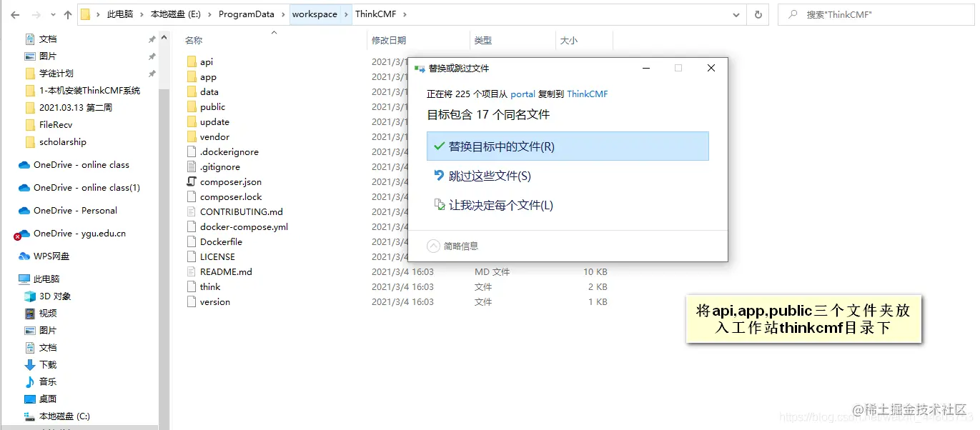Open OneDrive - online class(1) entry
980x430 pixels.
point(86,188)
